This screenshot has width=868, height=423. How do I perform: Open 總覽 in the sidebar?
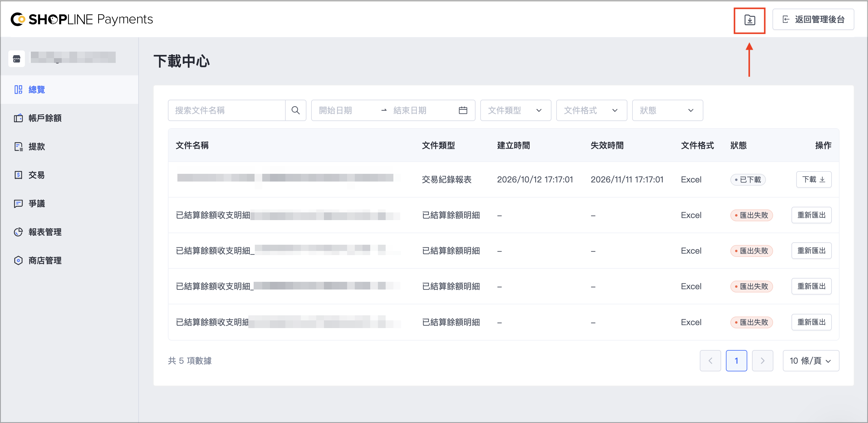(x=69, y=90)
